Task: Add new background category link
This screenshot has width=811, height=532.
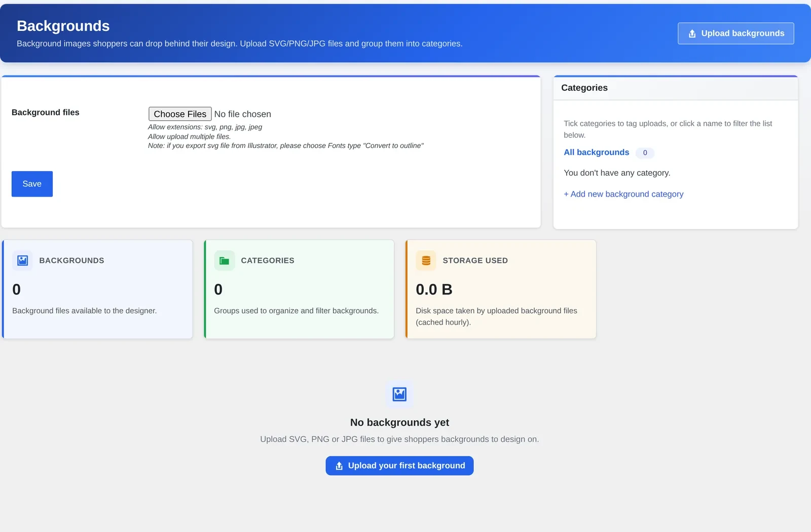Action: point(623,194)
